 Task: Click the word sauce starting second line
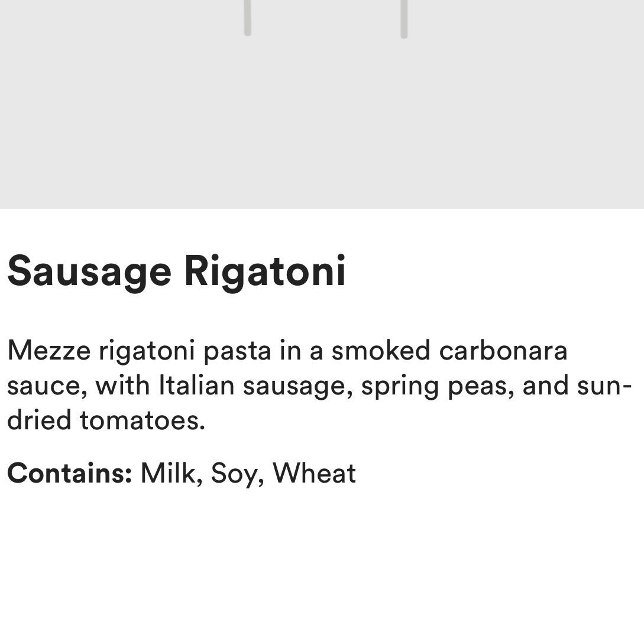47,387
